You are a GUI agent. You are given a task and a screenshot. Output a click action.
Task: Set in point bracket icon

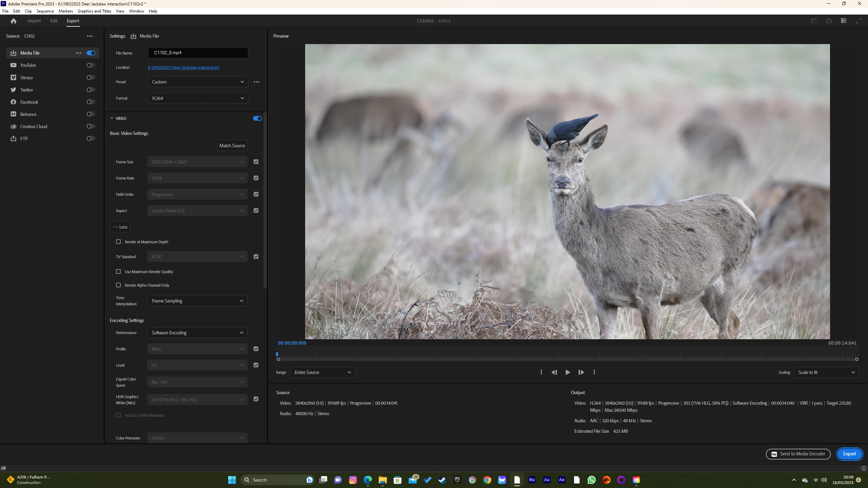(541, 372)
